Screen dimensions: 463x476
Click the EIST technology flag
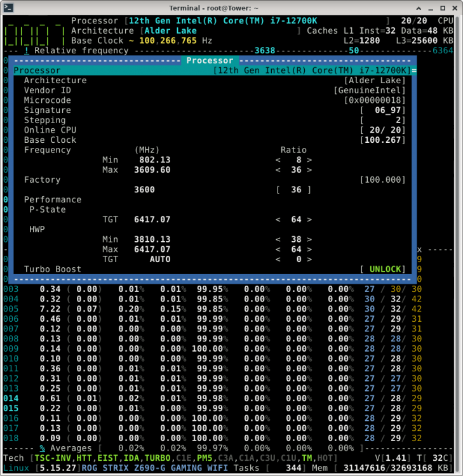(107, 458)
